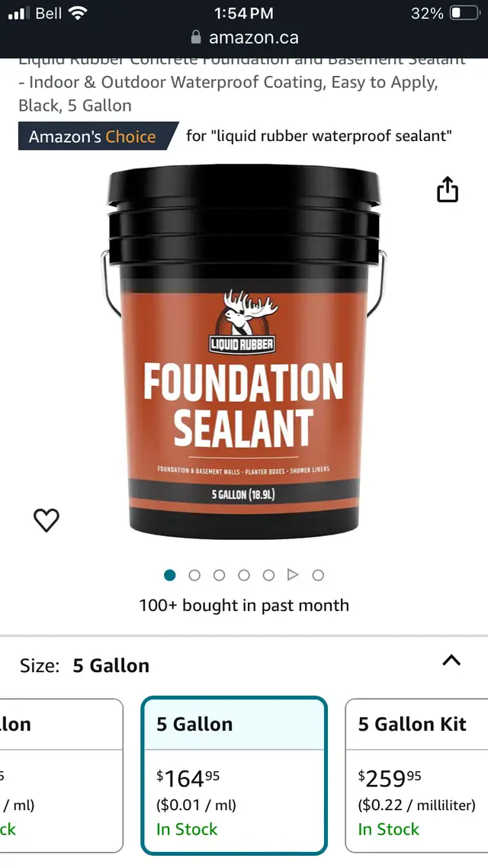Tap the battery icon in status bar
Viewport: 488px width, 868px height.
464,13
